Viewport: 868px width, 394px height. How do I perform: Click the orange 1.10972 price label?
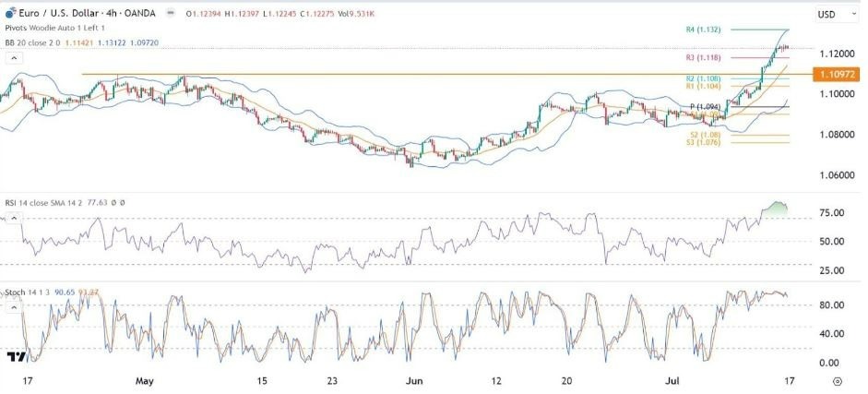(x=836, y=74)
